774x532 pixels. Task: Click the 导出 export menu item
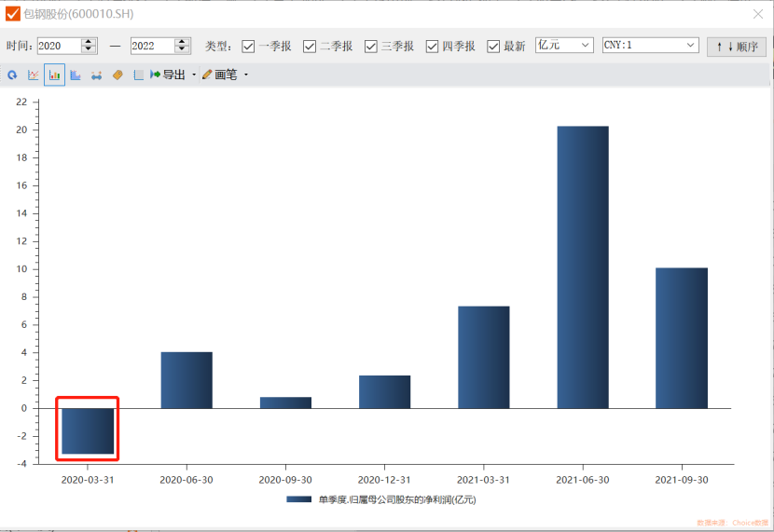tap(168, 75)
